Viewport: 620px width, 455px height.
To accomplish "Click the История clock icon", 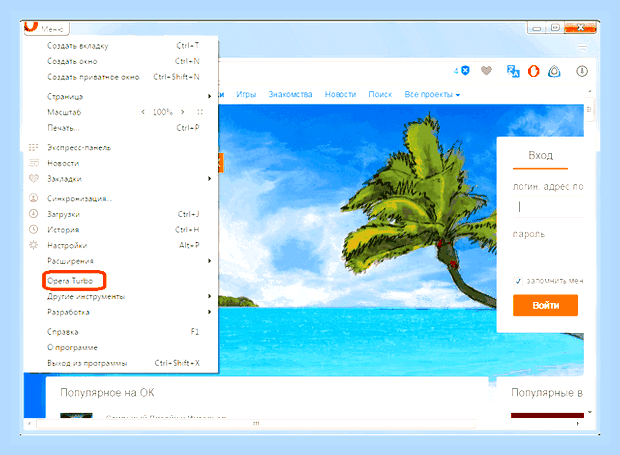I will (x=34, y=229).
